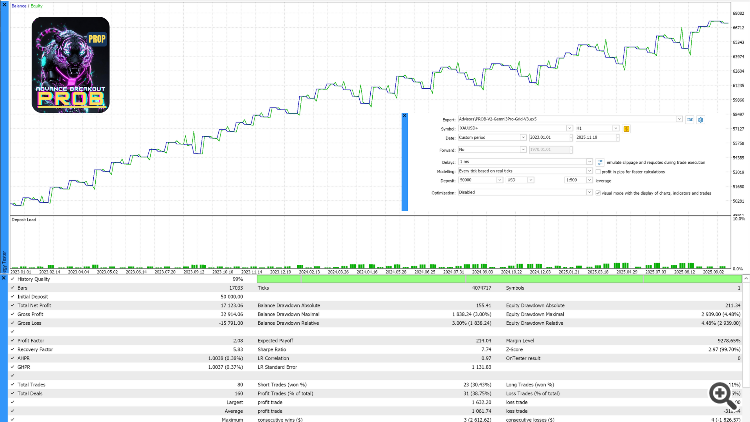Screen dimensions: 750x422
Task: Click the emulate slippage icon beside Delays
Action: point(600,162)
